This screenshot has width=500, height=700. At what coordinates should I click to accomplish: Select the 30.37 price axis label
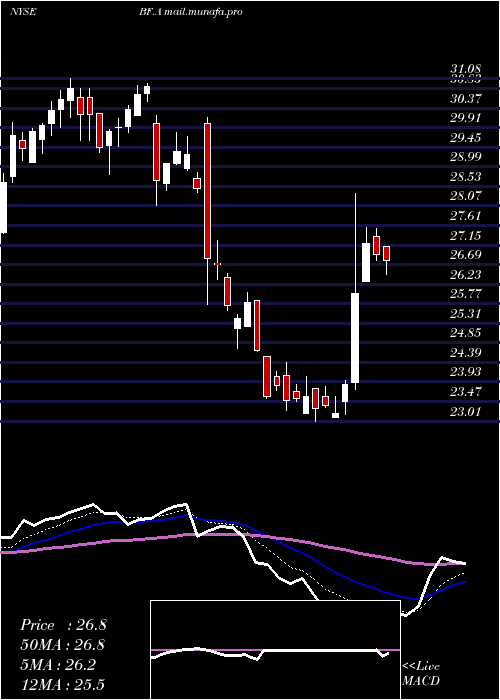click(465, 98)
